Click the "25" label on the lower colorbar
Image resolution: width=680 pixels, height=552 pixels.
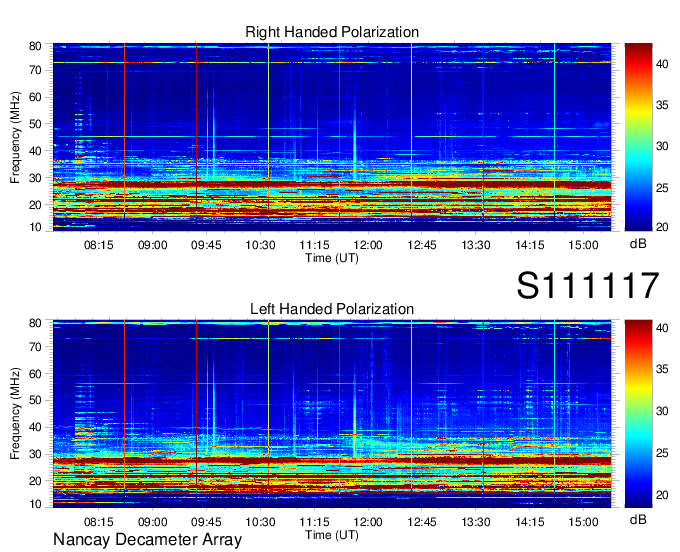click(x=662, y=453)
